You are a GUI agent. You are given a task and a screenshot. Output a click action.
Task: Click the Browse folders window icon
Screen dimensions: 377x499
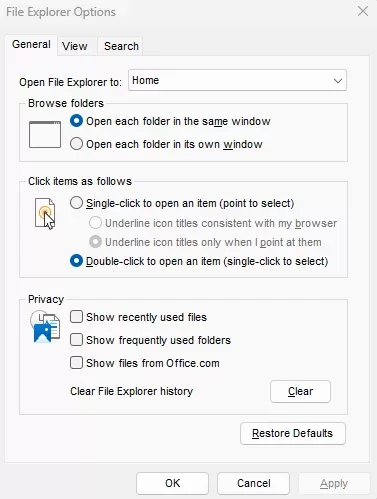pyautogui.click(x=45, y=134)
